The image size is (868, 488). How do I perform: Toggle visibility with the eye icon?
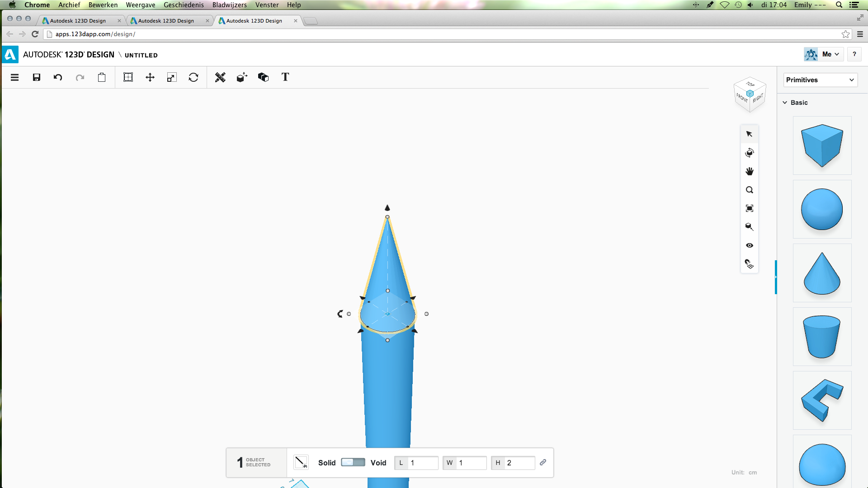[x=750, y=245]
